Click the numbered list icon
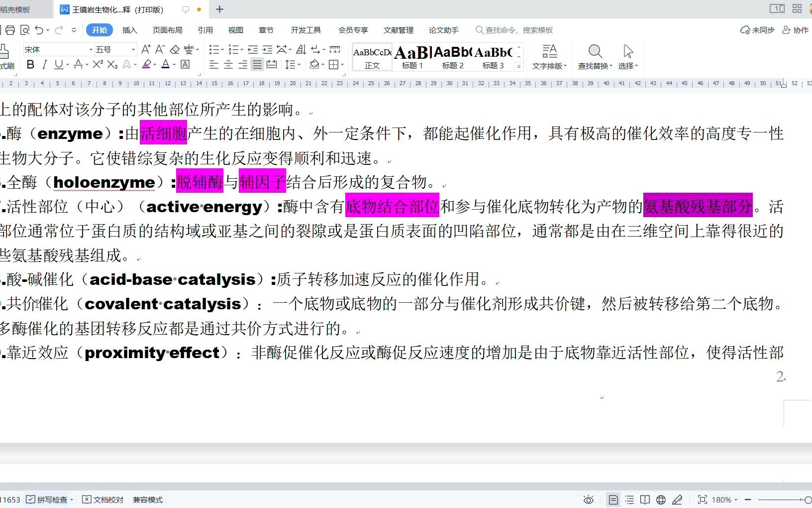The height and width of the screenshot is (508, 812). pos(233,49)
